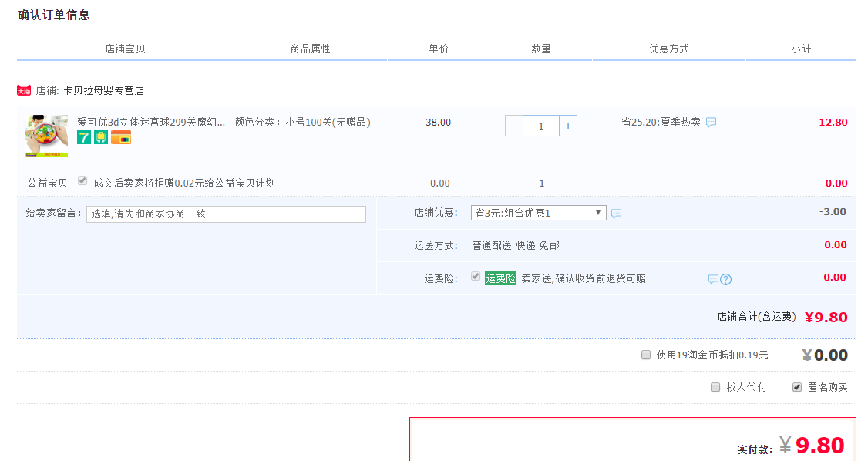The image size is (868, 461).
Task: Toggle the 运费险 shipping insurance checkbox
Action: [476, 276]
